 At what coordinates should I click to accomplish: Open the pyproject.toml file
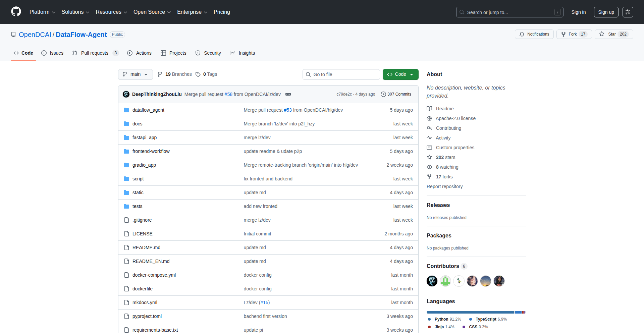[147, 316]
